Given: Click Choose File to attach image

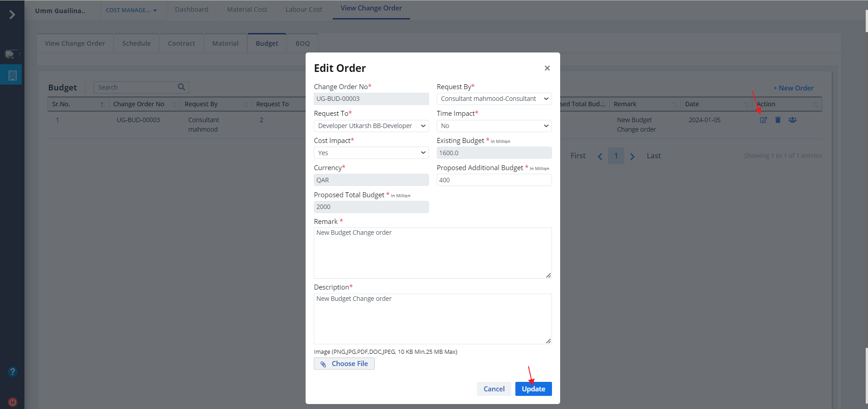Looking at the screenshot, I should point(344,364).
